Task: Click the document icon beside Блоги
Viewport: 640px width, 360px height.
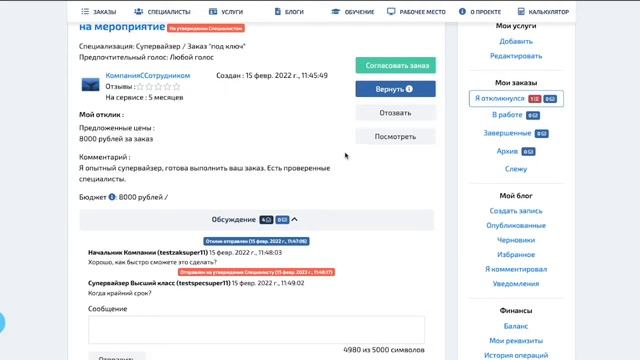Action: pos(278,11)
